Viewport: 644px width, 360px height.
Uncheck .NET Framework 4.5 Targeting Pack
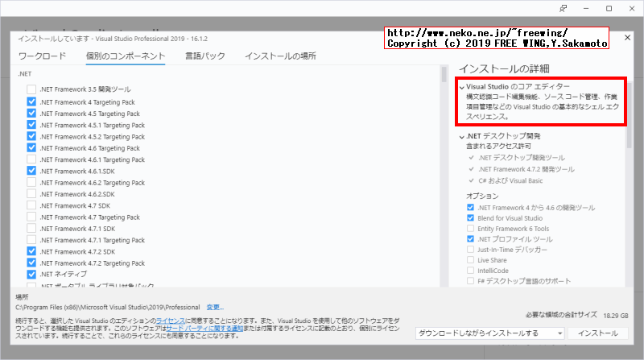(31, 114)
